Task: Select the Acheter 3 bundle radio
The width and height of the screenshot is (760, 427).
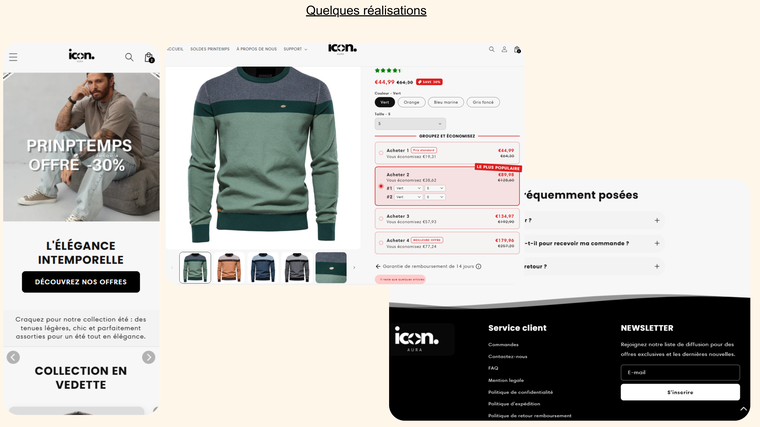Action: (381, 219)
